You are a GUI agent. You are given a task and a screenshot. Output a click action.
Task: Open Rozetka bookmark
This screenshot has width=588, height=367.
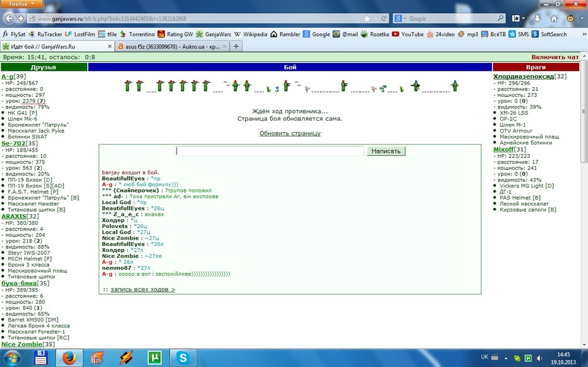[x=375, y=34]
